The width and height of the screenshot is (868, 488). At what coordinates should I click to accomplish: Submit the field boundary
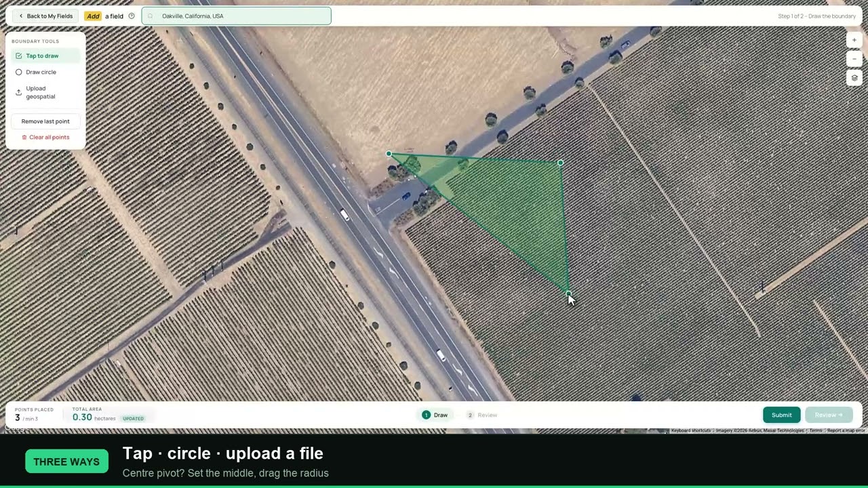point(781,415)
